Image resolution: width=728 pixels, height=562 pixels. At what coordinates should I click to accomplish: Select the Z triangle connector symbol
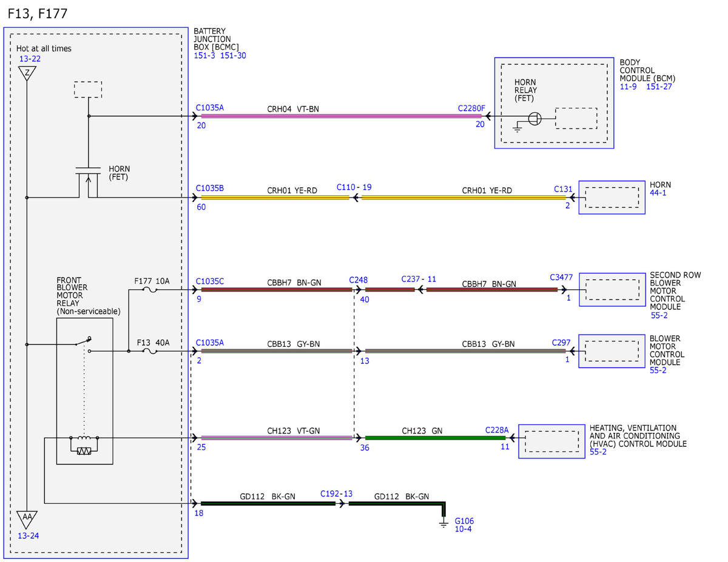27,74
